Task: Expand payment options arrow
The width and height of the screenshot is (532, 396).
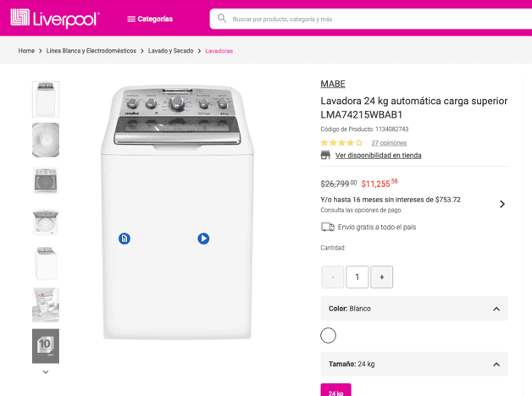Action: click(x=502, y=204)
